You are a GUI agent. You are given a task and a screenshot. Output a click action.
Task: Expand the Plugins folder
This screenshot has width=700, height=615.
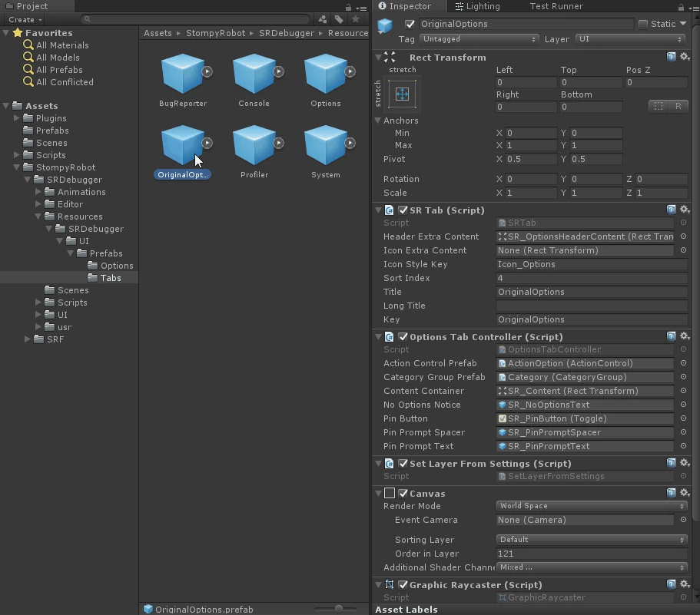[x=16, y=117]
